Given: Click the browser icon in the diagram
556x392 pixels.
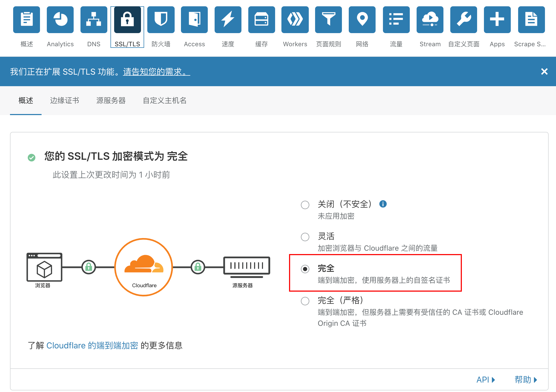Looking at the screenshot, I should click(44, 267).
